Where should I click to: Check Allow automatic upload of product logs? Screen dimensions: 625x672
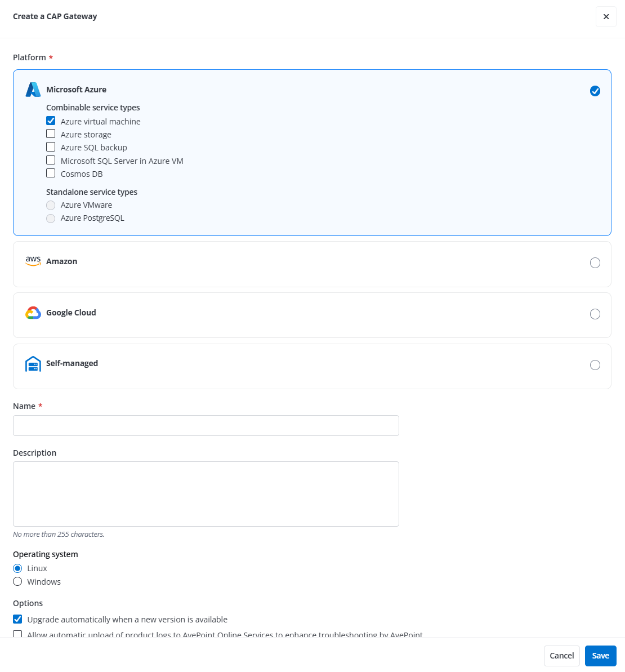pos(17,634)
